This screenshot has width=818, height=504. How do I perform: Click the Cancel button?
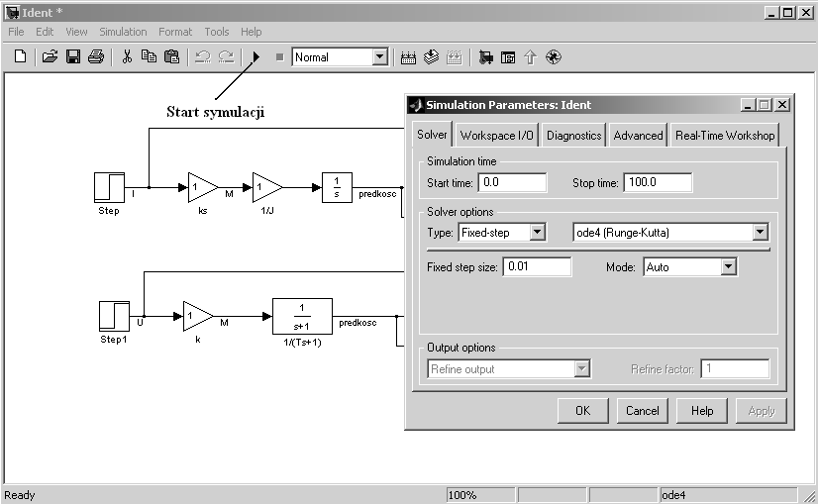(x=642, y=411)
